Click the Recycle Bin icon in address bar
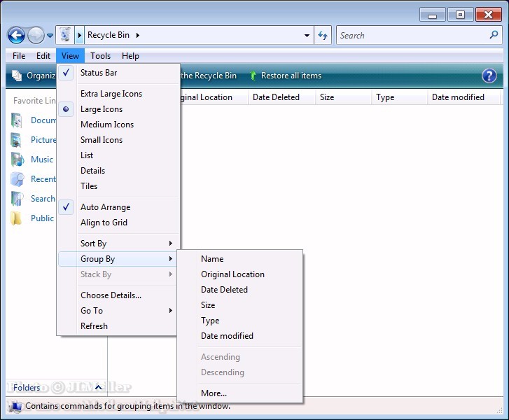Image resolution: width=509 pixels, height=420 pixels. [x=65, y=35]
